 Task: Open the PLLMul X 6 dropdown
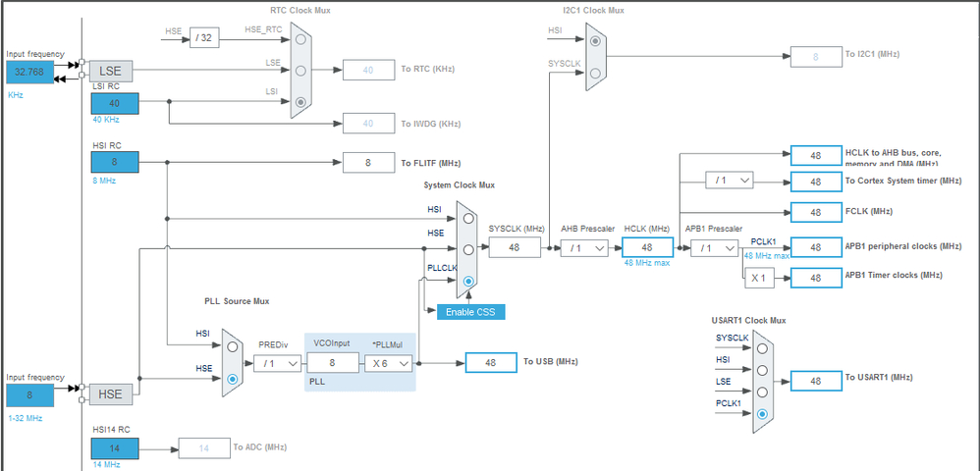389,363
